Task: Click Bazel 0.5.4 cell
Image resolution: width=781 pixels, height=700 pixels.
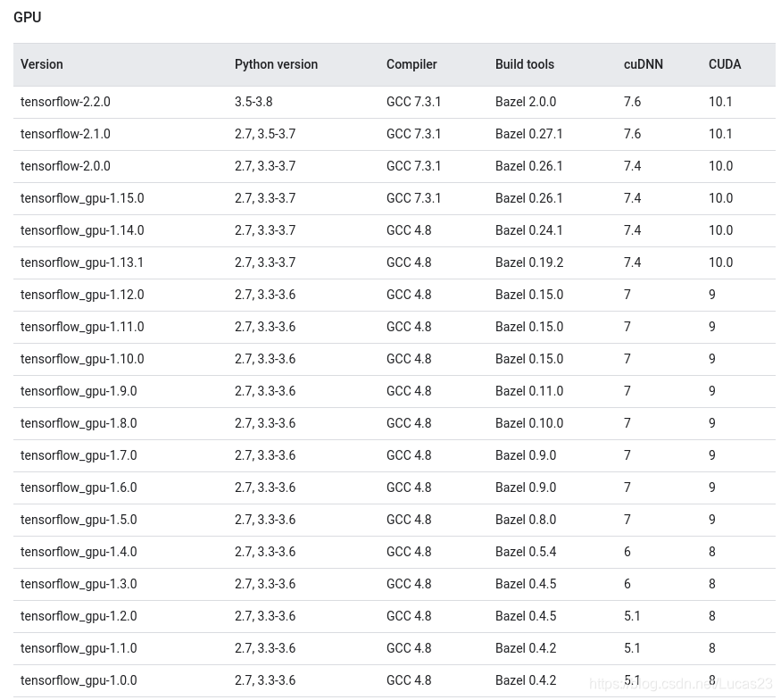Action: 526,552
